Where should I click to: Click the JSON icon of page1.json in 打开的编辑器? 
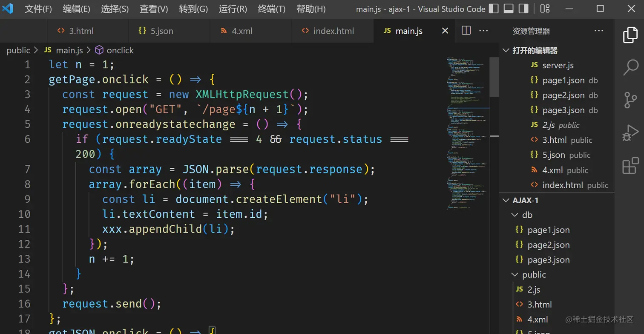coord(534,80)
